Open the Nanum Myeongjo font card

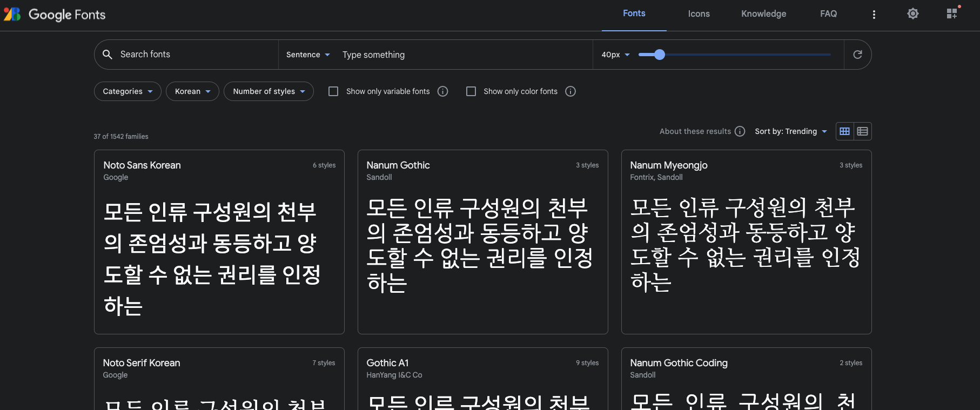[747, 242]
